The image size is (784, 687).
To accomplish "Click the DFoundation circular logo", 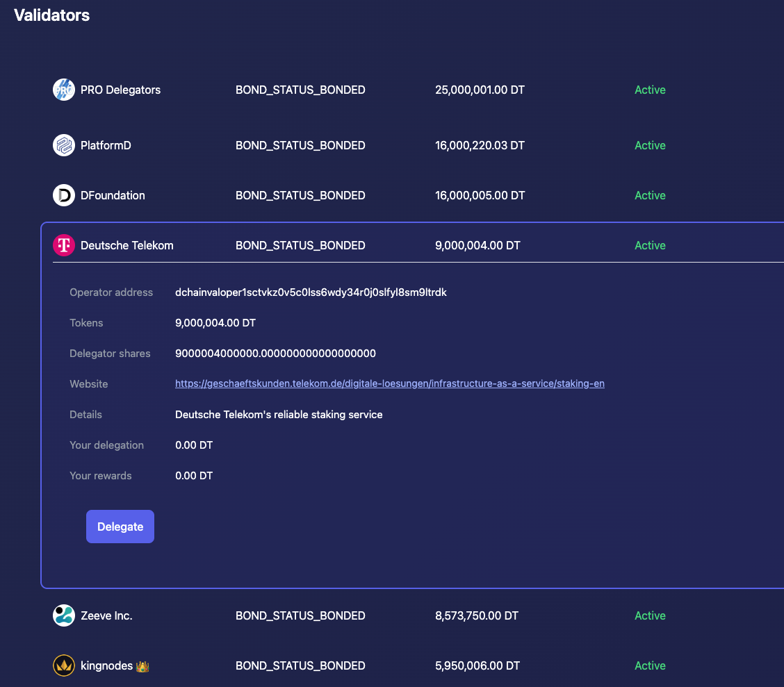I will [63, 195].
